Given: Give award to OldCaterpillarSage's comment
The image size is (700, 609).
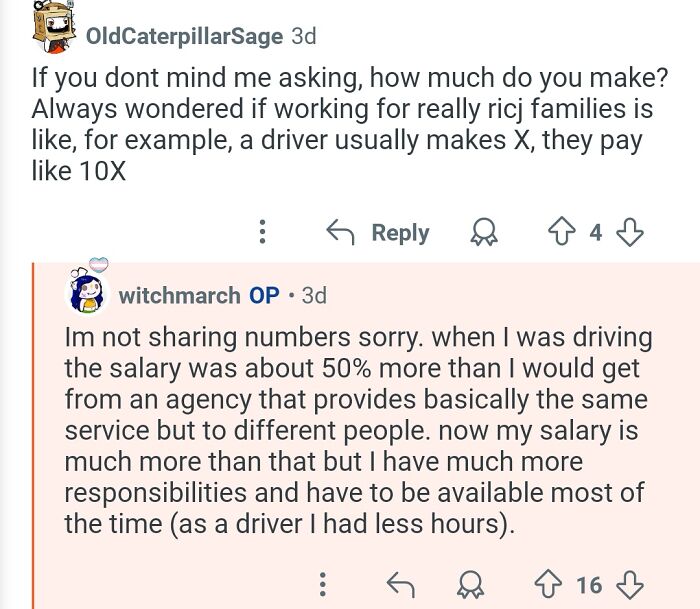Looking at the screenshot, I should coord(483,233).
